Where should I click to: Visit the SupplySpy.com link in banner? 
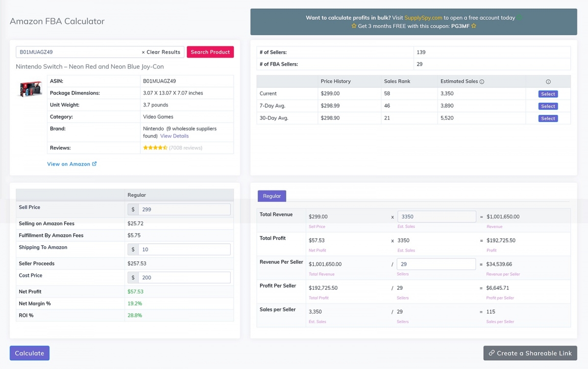click(423, 18)
